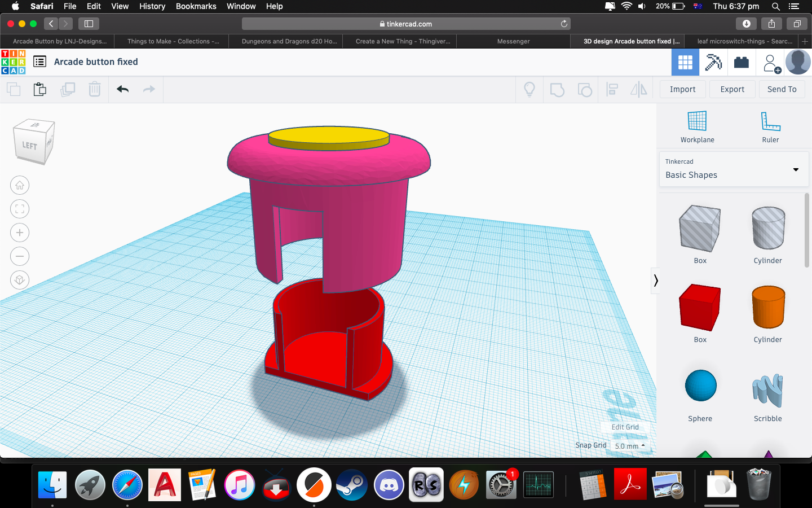Open the Safari Edit menu
The width and height of the screenshot is (812, 508).
pyautogui.click(x=94, y=6)
